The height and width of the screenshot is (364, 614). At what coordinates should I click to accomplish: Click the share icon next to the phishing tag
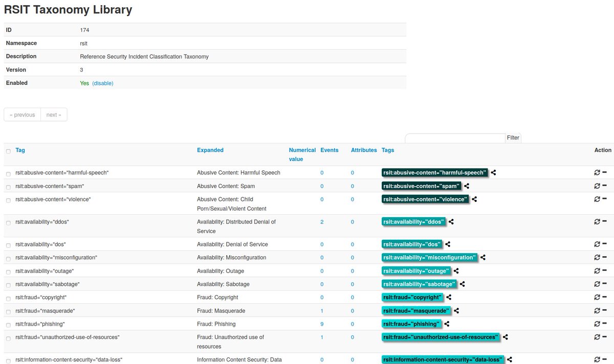click(447, 324)
